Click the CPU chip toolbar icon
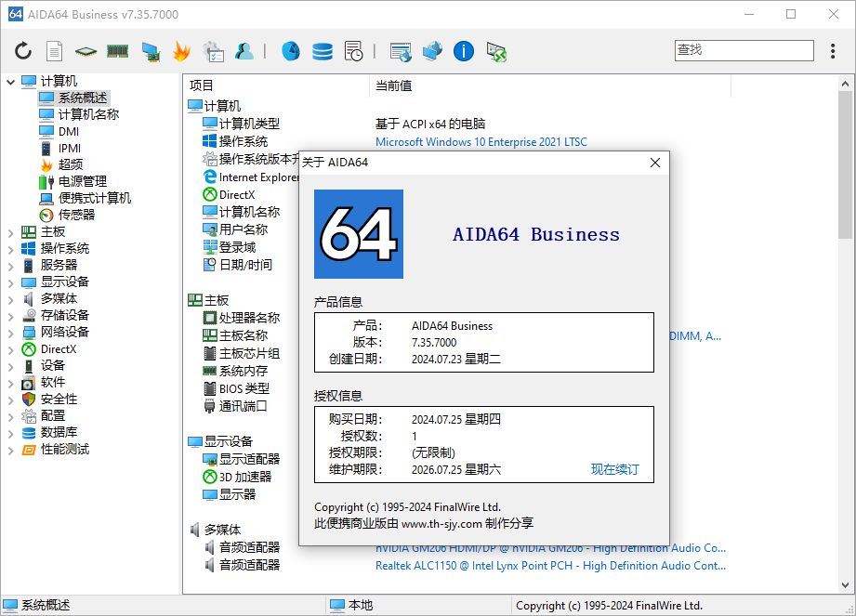The width and height of the screenshot is (856, 616). (x=86, y=51)
